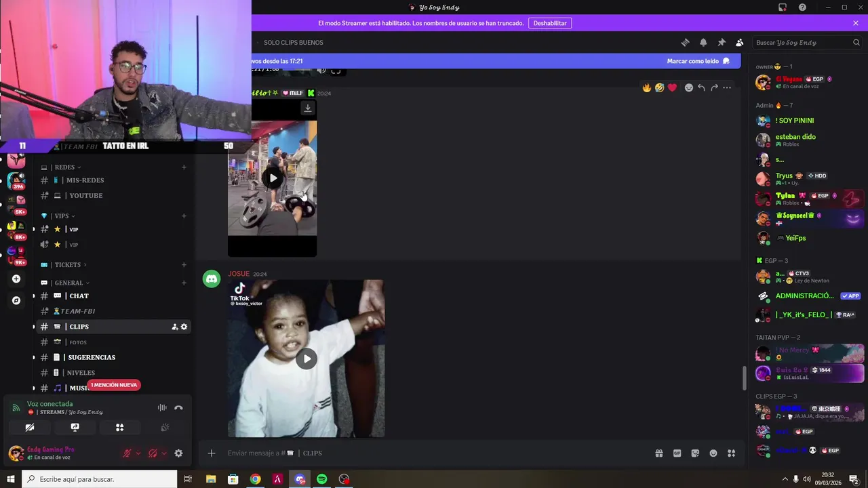Turn on camera in voice panel
The height and width of the screenshot is (488, 868).
tap(30, 427)
